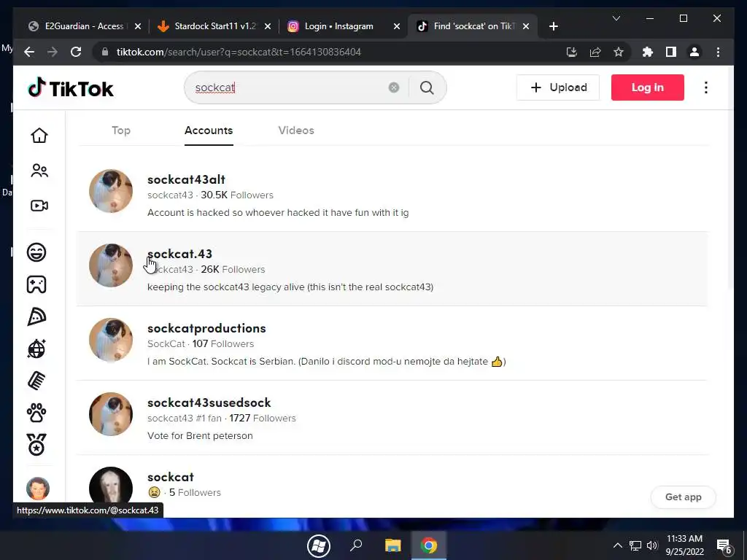Select the gaming controller icon
Image resolution: width=747 pixels, height=560 pixels.
click(36, 285)
